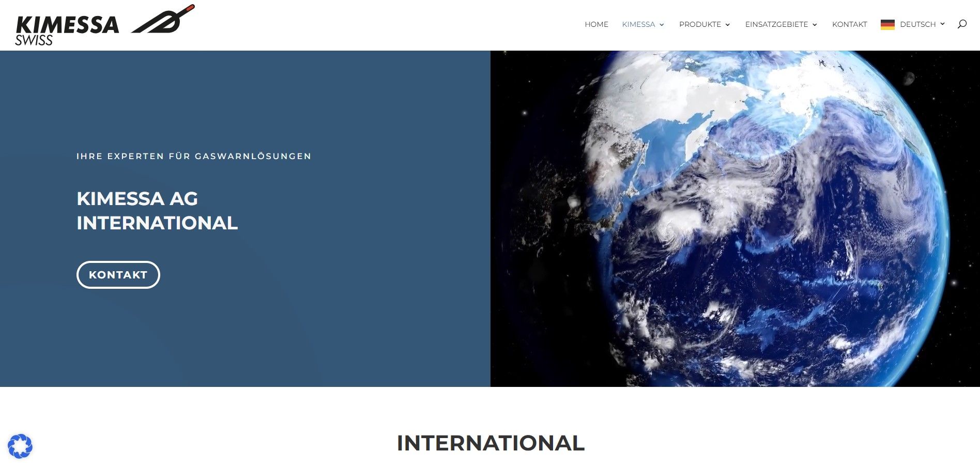Click the Earth globe video
The width and height of the screenshot is (980, 467).
(x=735, y=219)
